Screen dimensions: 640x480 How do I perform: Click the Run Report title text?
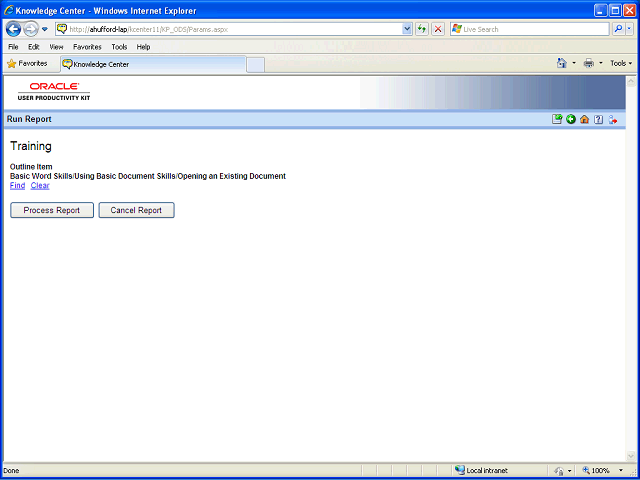[x=29, y=119]
